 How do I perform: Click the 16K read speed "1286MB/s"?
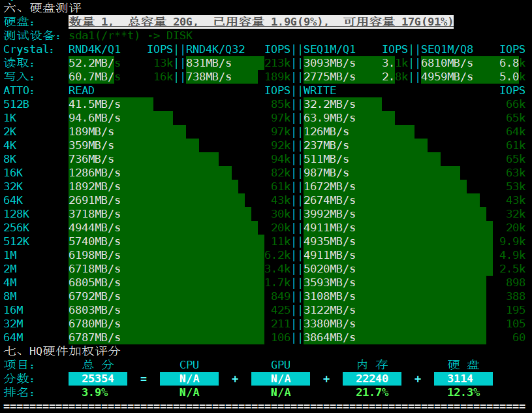pos(95,173)
